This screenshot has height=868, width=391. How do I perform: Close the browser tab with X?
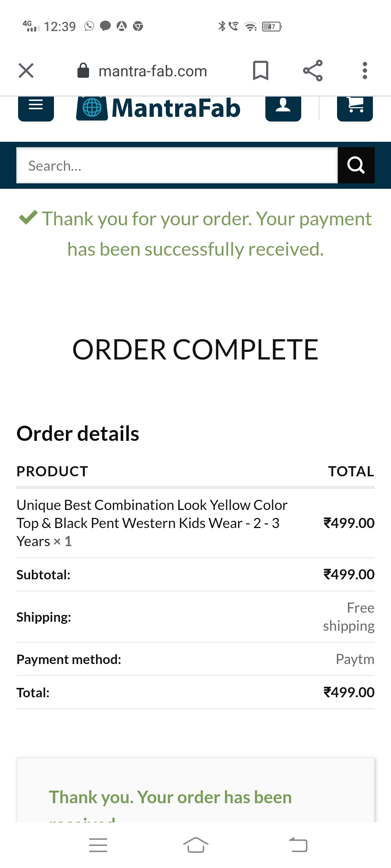[26, 71]
